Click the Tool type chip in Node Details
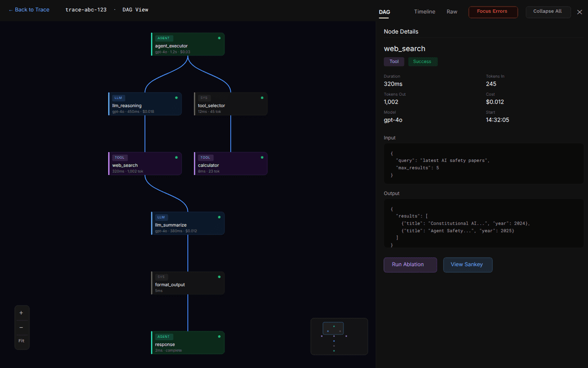588x368 pixels. point(394,61)
